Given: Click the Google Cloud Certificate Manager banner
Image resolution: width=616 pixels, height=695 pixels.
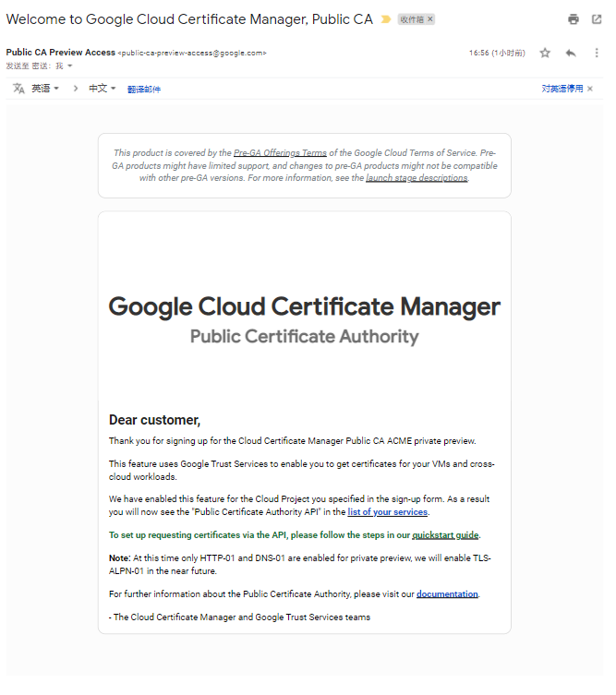Looking at the screenshot, I should (304, 306).
